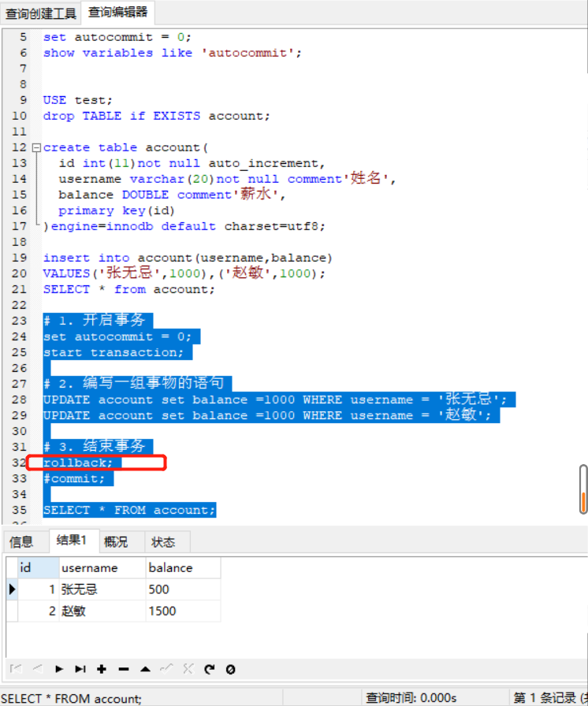Select the balance cell showing 1500

(183, 611)
